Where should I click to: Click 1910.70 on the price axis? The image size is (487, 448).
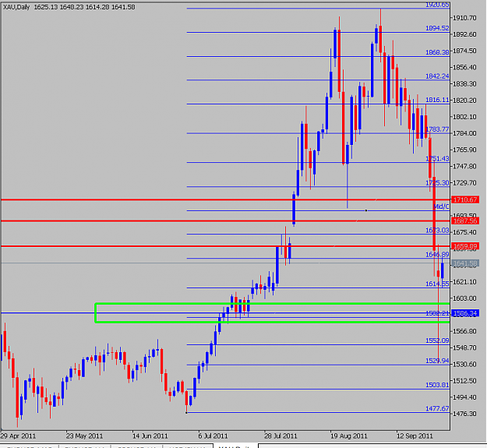point(464,18)
